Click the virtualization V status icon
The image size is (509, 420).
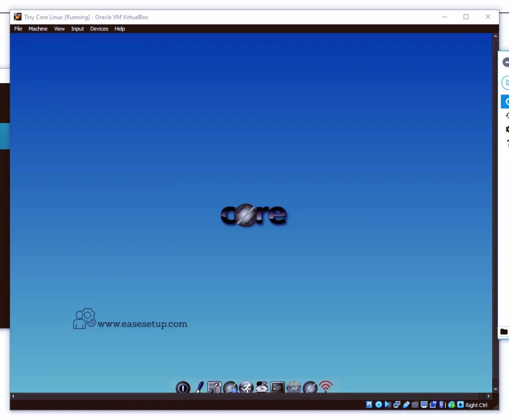pos(441,405)
